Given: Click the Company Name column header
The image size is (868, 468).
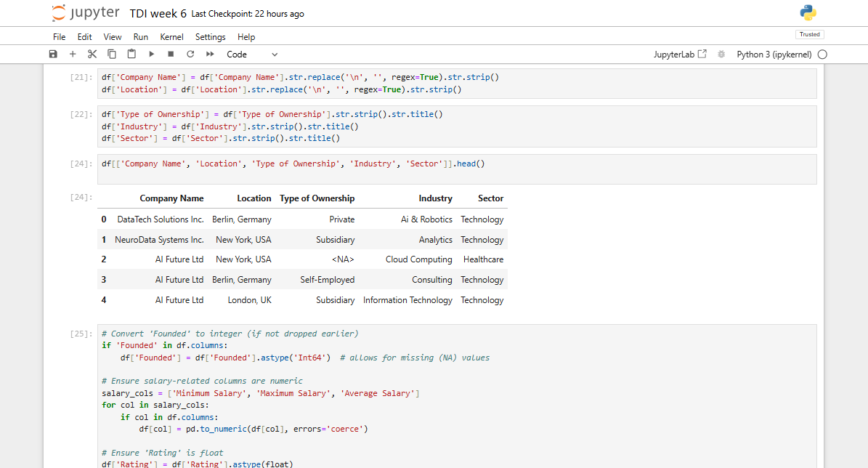Looking at the screenshot, I should [x=171, y=198].
